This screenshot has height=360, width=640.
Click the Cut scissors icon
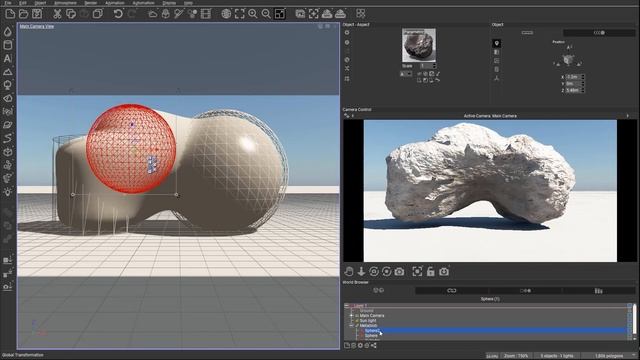coord(57,14)
